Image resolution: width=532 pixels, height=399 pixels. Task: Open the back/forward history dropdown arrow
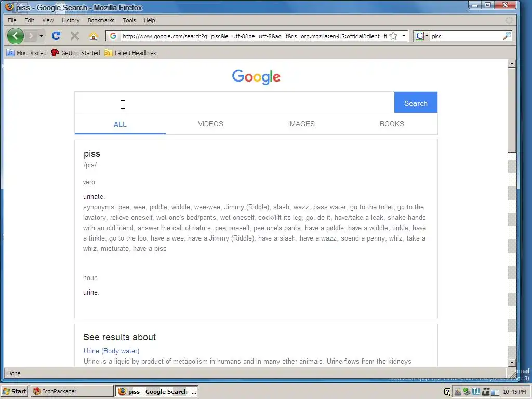pyautogui.click(x=41, y=36)
